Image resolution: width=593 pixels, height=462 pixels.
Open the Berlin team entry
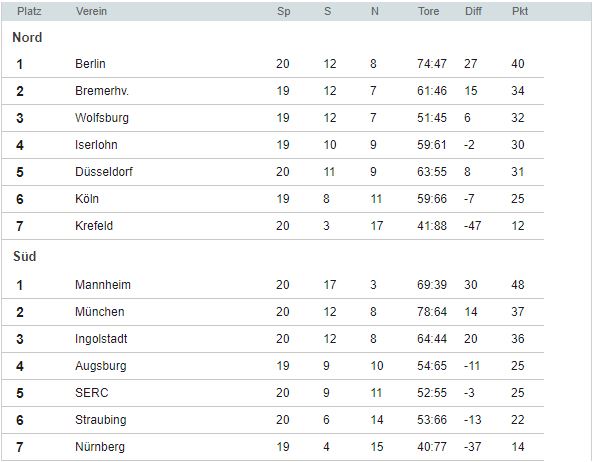[90, 64]
